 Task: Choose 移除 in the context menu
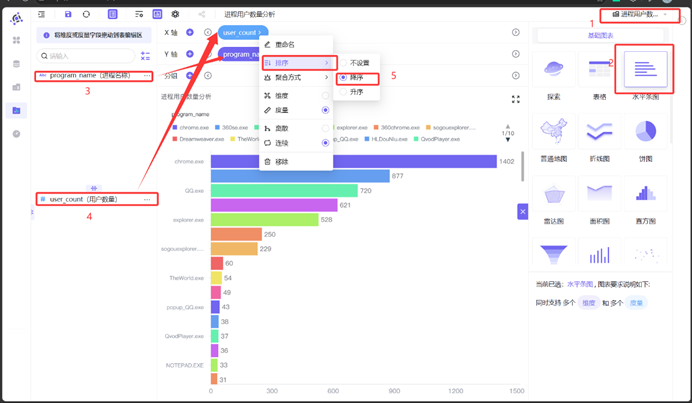tap(296, 162)
